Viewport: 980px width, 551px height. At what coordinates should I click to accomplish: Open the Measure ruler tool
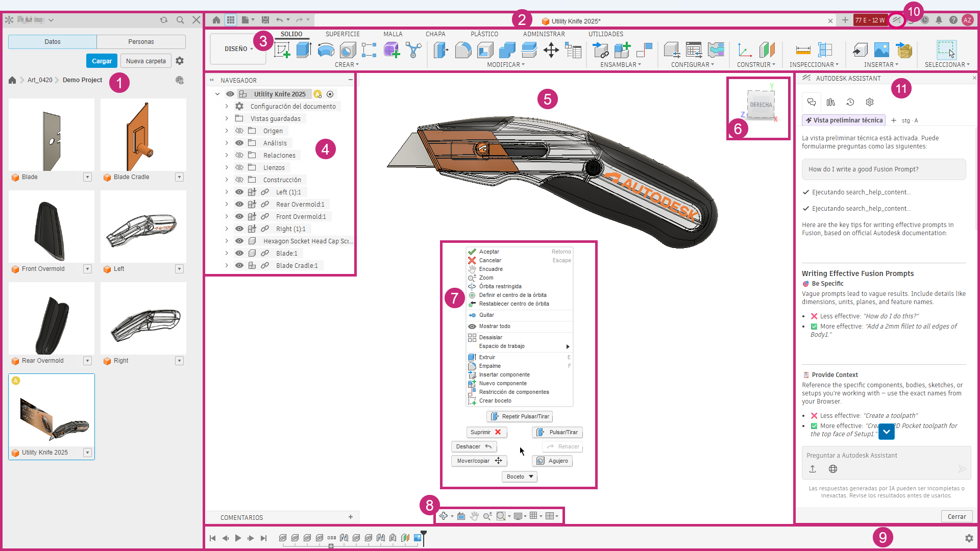pyautogui.click(x=803, y=50)
